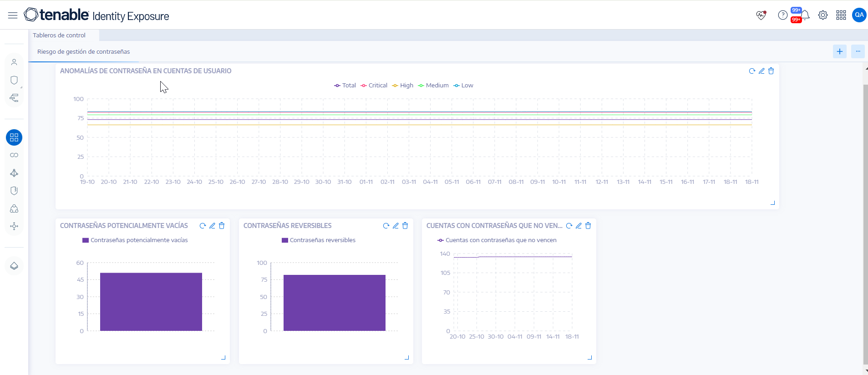Toggle the High series in legend
The image size is (868, 375).
click(402, 86)
